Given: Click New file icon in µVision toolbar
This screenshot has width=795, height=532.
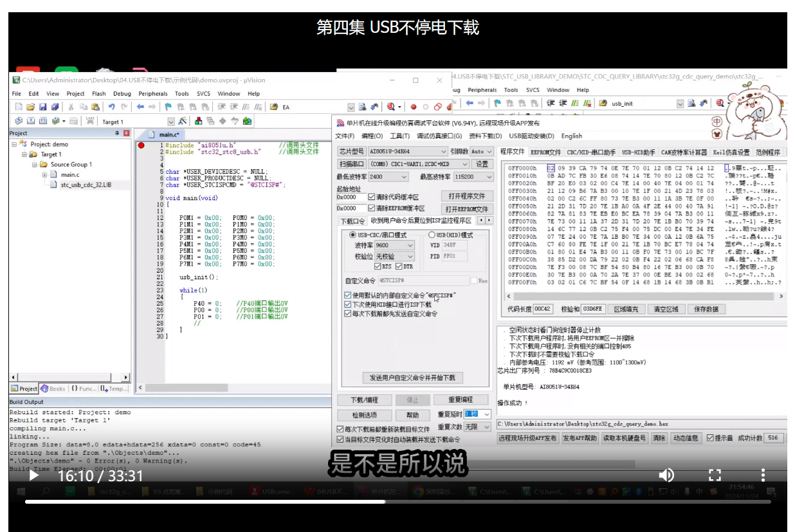Looking at the screenshot, I should click(19, 107).
